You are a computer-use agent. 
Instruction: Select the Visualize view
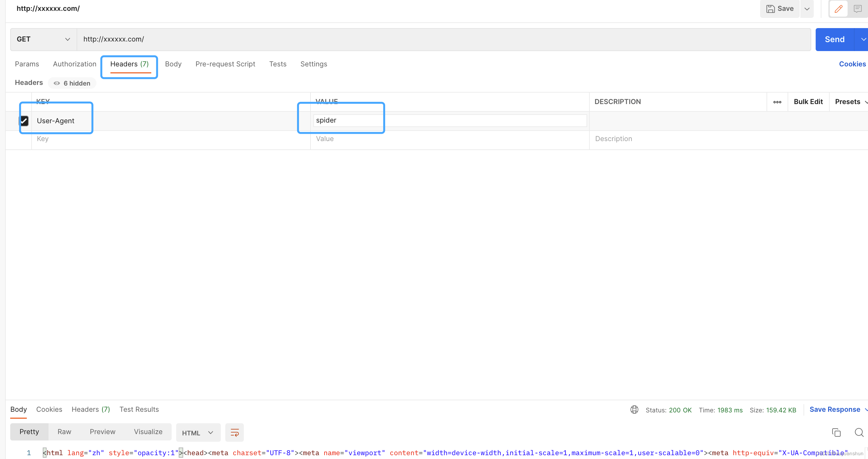click(x=148, y=432)
